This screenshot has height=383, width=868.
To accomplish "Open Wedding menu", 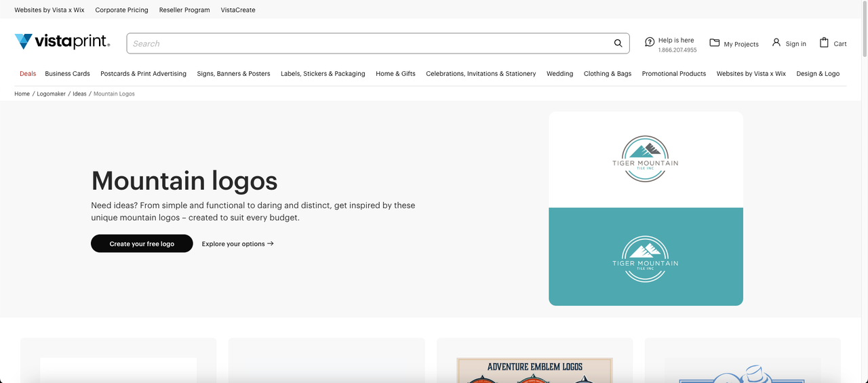I will 559,73.
